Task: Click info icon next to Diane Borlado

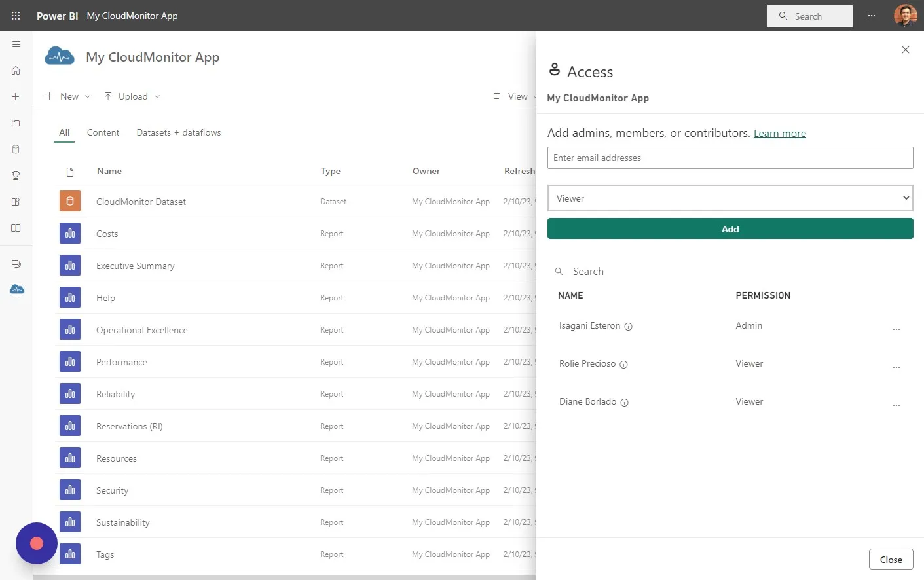Action: coord(624,403)
